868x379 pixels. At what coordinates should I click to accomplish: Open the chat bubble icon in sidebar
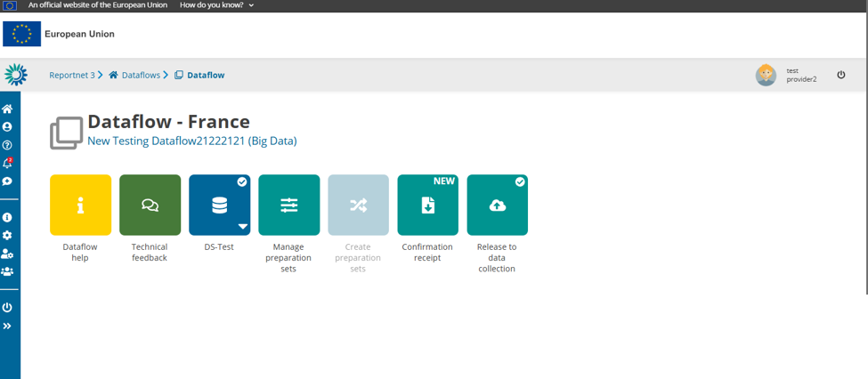(x=7, y=181)
